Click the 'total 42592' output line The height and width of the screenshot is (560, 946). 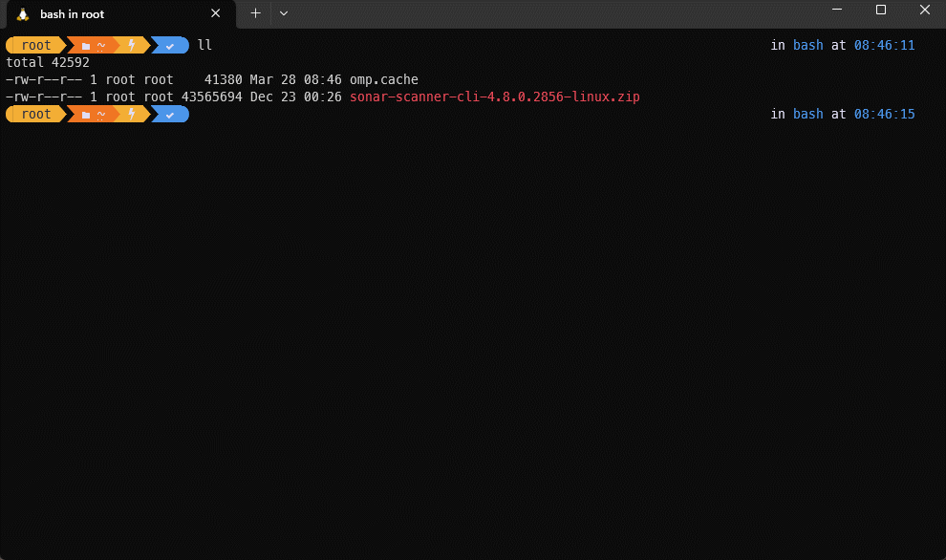tap(48, 62)
